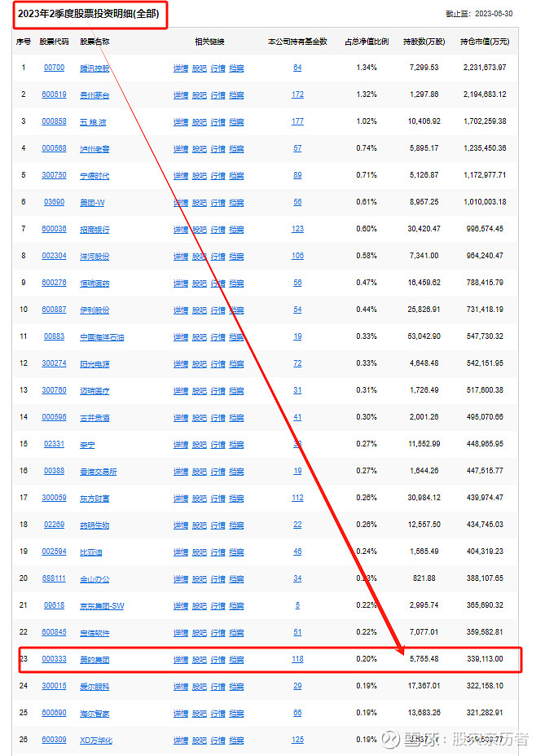Open 股吧 link in 海尔智家 row
Image resolution: width=545 pixels, height=756 pixels.
point(200,714)
